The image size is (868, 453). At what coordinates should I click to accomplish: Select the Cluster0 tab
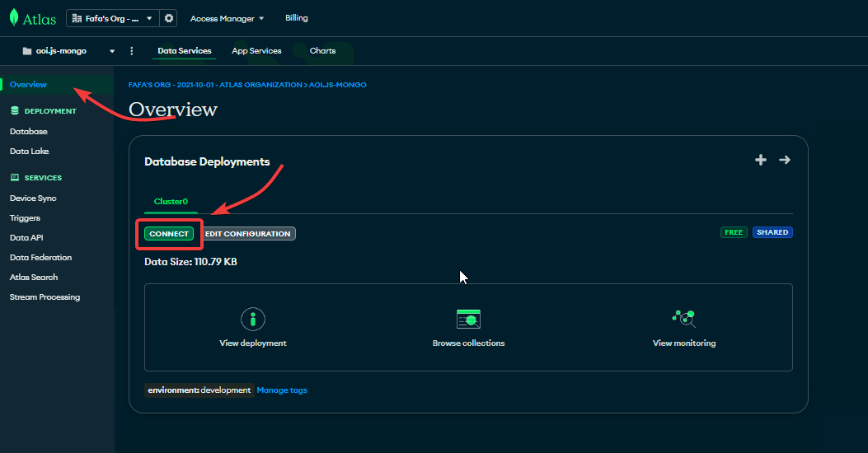(171, 201)
